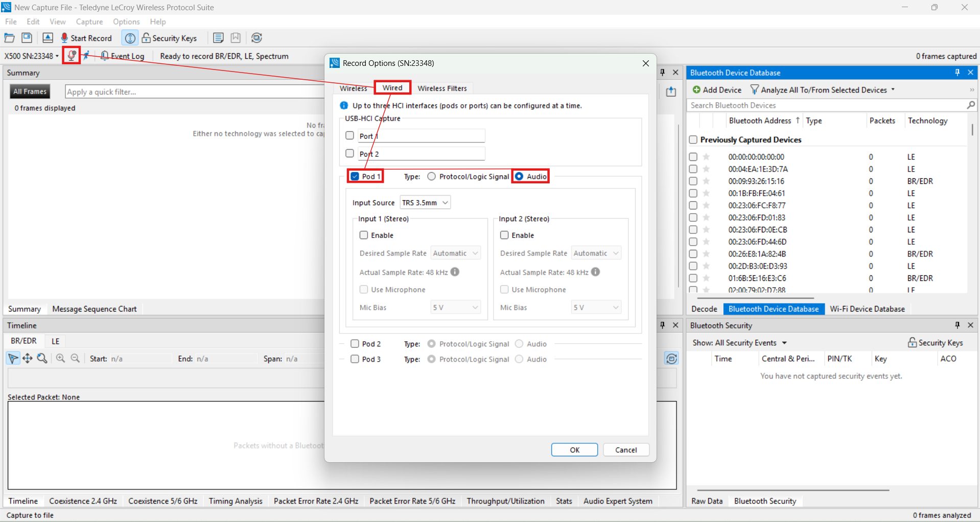
Task: Open Input 2 Mic Bias dropdown
Action: click(596, 307)
